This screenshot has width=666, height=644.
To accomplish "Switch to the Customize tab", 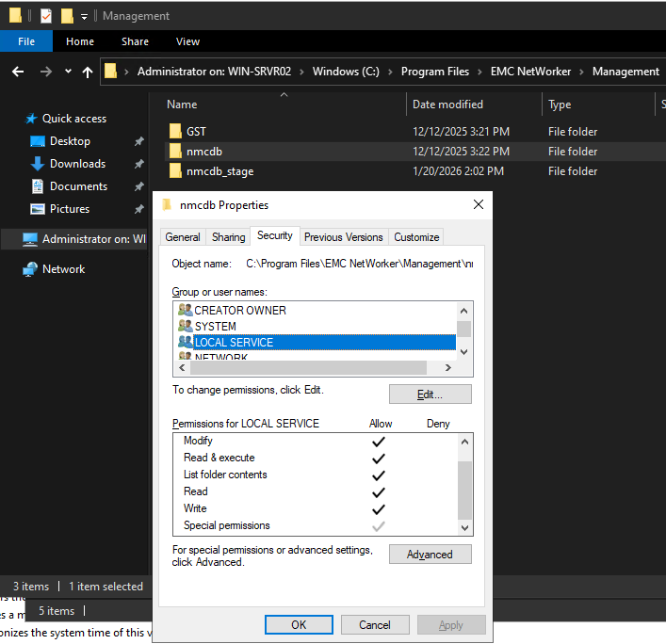I will pyautogui.click(x=416, y=237).
